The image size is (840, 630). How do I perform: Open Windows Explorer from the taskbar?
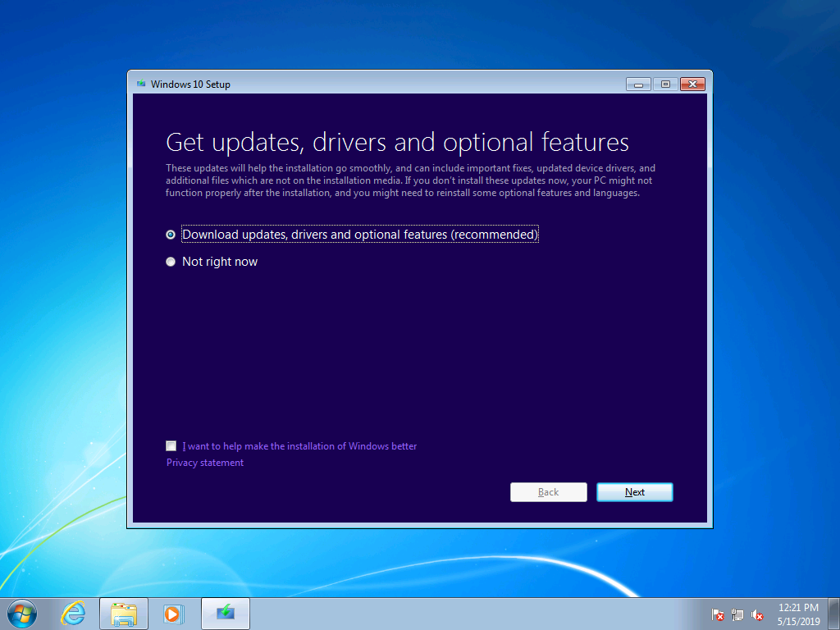tap(123, 613)
